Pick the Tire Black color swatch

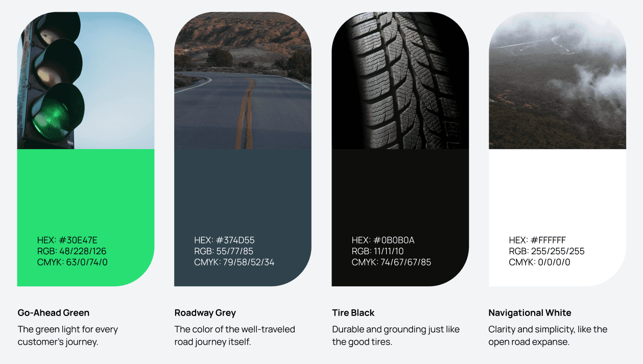pos(400,217)
